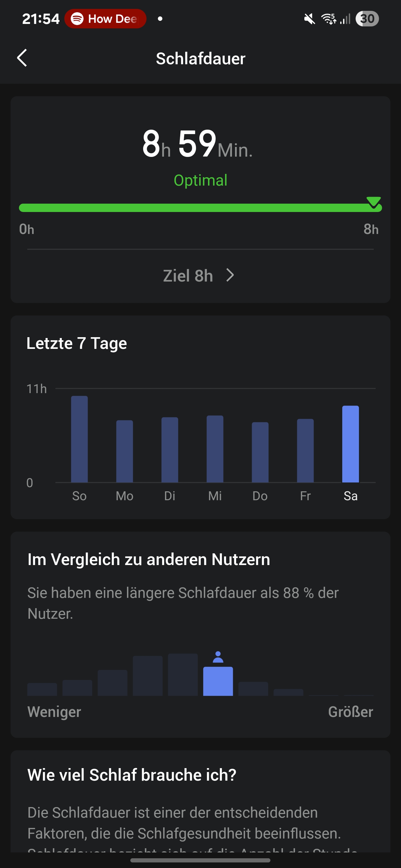This screenshot has width=401, height=868.
Task: Tap the muted sound status icon
Action: tap(309, 19)
